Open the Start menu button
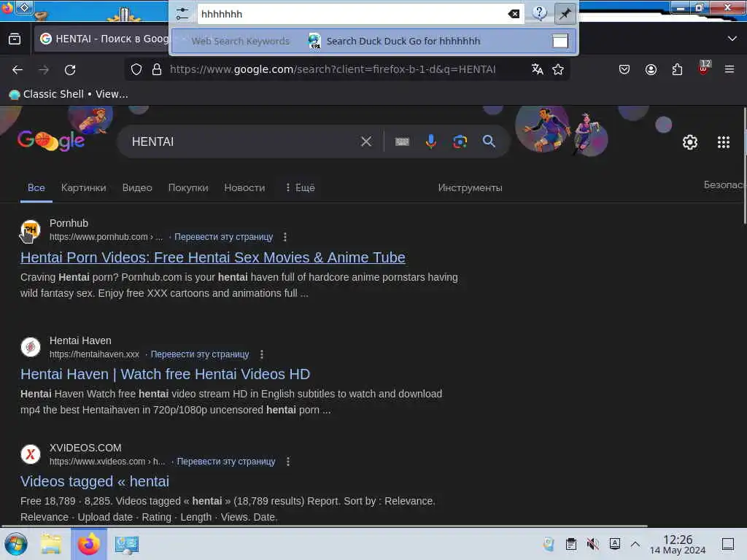 [x=16, y=544]
